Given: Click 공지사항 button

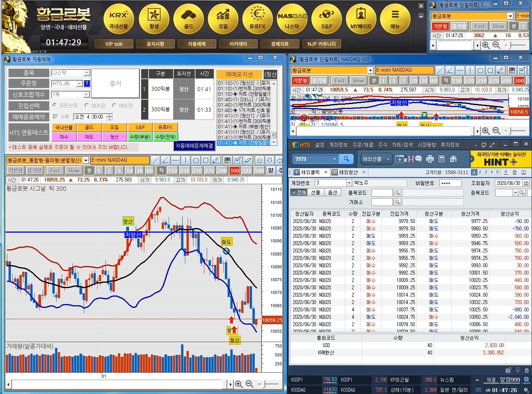Looking at the screenshot, I should pos(155,44).
